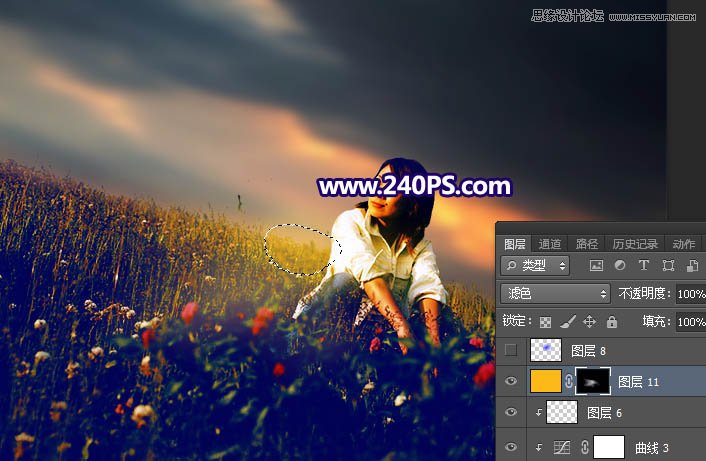Lock image pixels brush icon
Viewport: 706px width, 461px height.
click(x=568, y=321)
